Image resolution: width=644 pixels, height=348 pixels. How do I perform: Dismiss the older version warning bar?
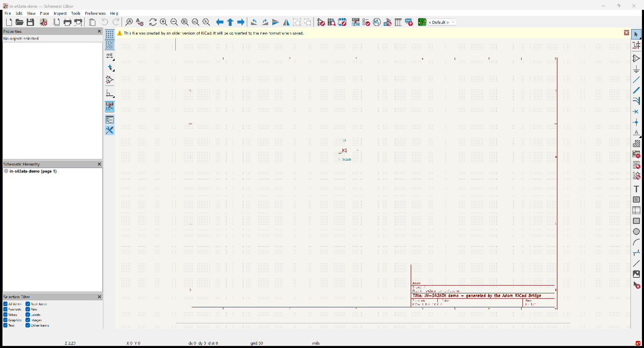point(626,33)
